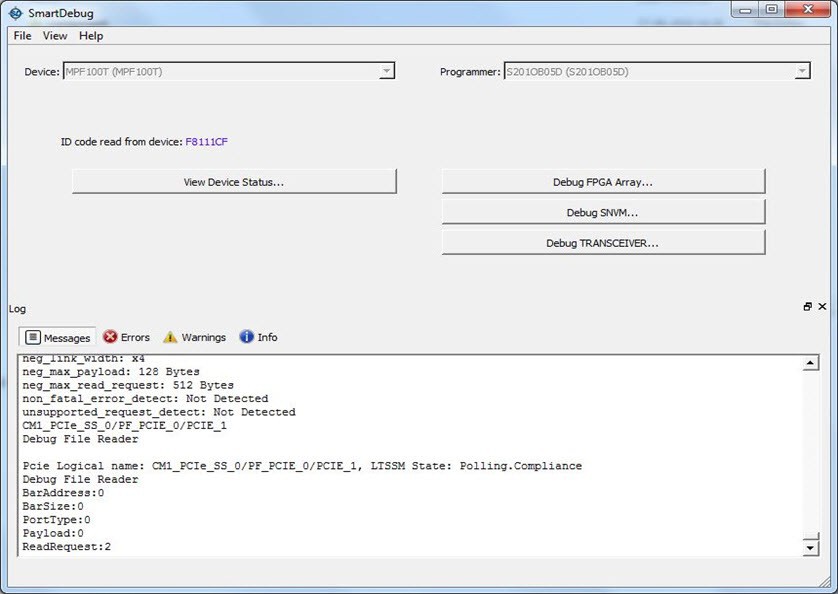This screenshot has height=594, width=838.
Task: Click View Device Status button
Action: pyautogui.click(x=234, y=182)
